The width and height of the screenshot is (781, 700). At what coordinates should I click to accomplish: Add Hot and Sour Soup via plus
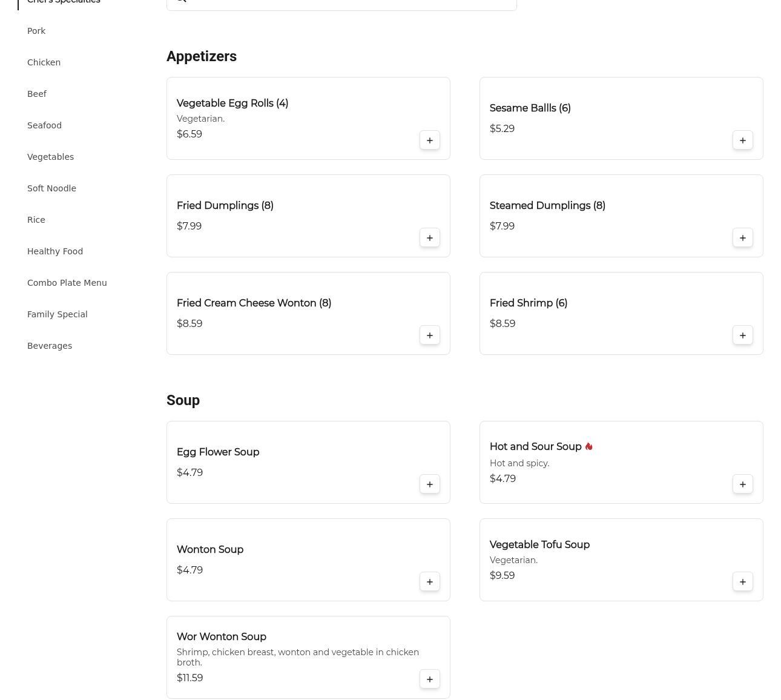[742, 484]
